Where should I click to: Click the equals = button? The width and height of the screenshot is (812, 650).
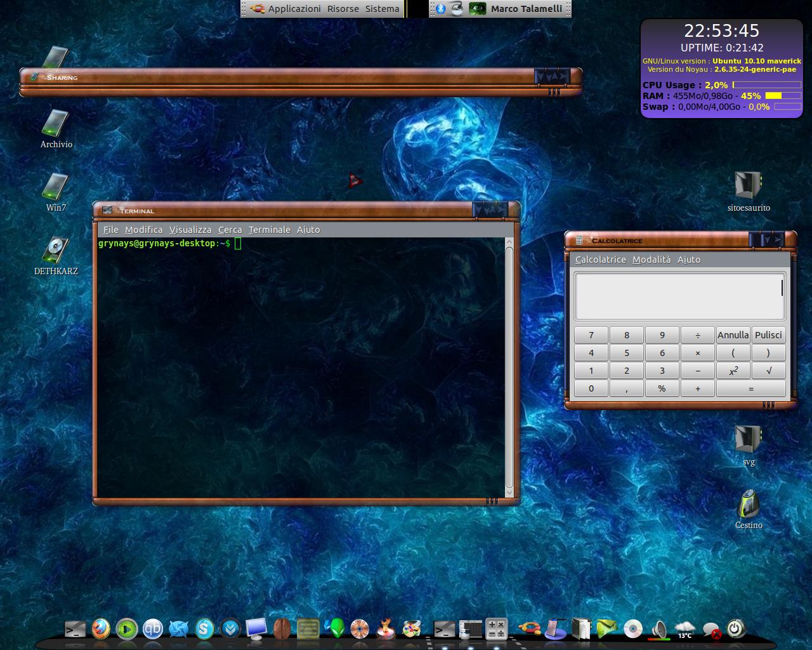[x=751, y=388]
